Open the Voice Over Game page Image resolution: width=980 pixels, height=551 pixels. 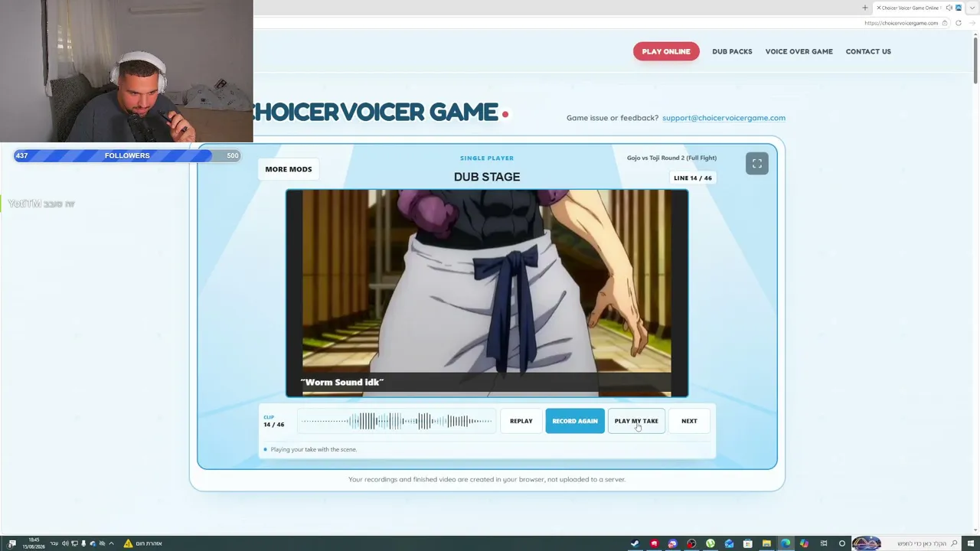point(799,51)
